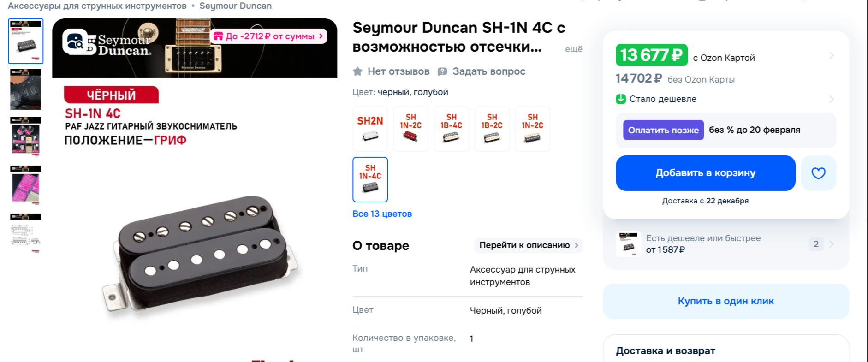
Task: Click the green Стало дешевле arrow icon
Action: [621, 99]
